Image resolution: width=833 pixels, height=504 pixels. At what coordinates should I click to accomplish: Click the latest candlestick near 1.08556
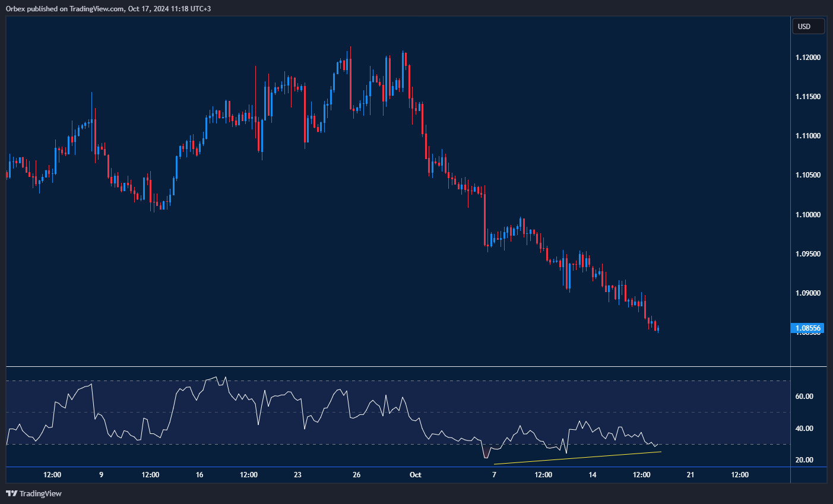658,329
